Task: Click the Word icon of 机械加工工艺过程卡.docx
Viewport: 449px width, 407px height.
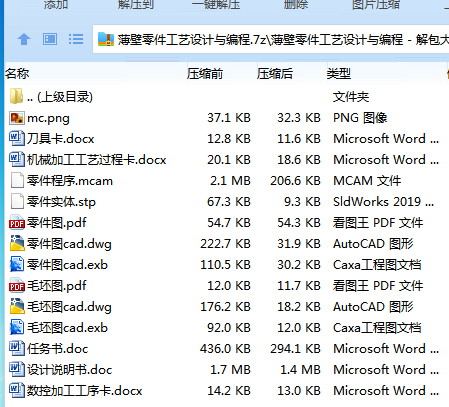Action: [17, 160]
